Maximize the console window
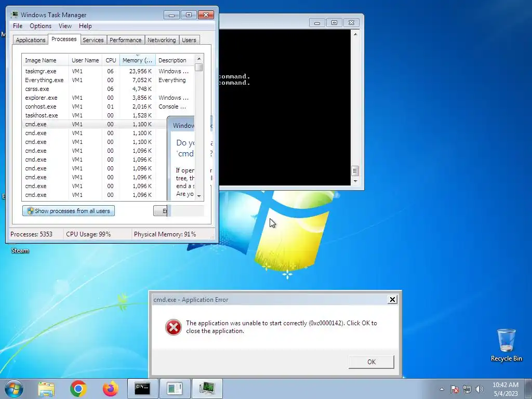 coord(334,23)
